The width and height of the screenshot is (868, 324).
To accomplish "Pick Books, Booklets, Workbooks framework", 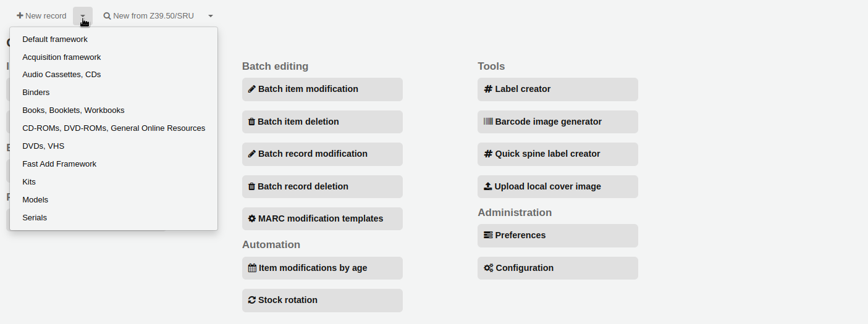I will point(74,110).
